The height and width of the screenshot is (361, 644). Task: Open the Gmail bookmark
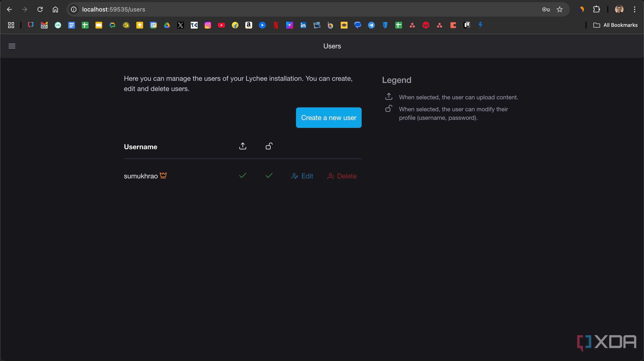pyautogui.click(x=44, y=25)
